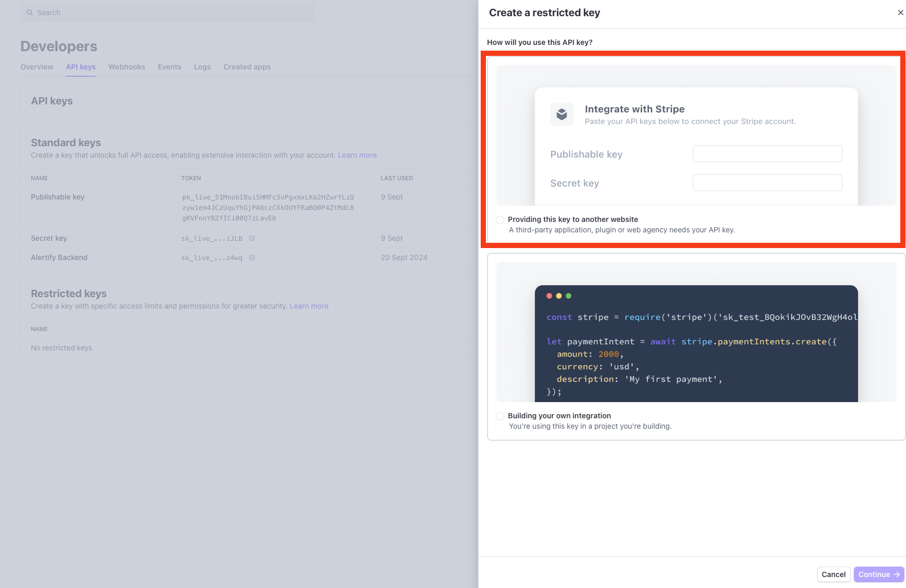Image resolution: width=906 pixels, height=588 pixels.
Task: Open the Created apps tab
Action: tap(247, 67)
